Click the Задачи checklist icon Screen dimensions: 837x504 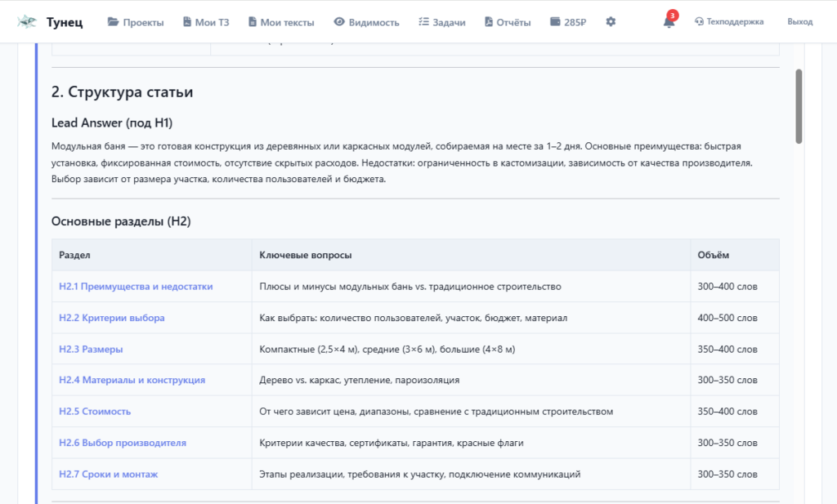coord(424,22)
